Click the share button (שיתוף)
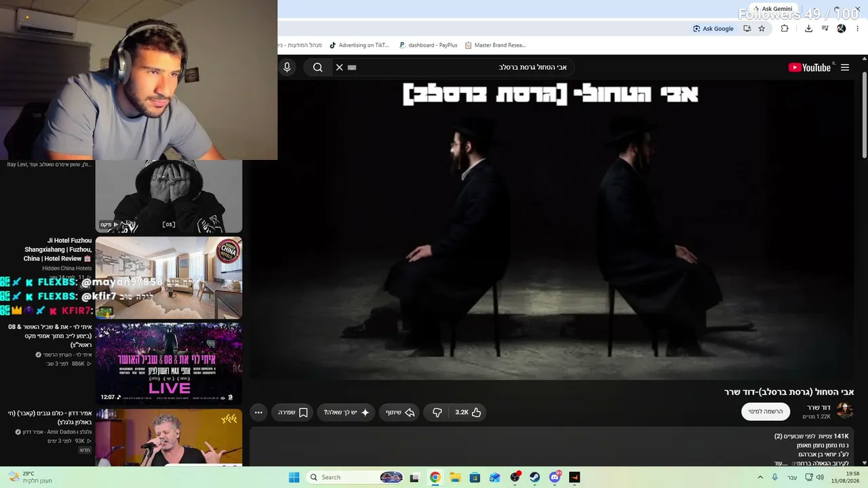 [x=400, y=412]
